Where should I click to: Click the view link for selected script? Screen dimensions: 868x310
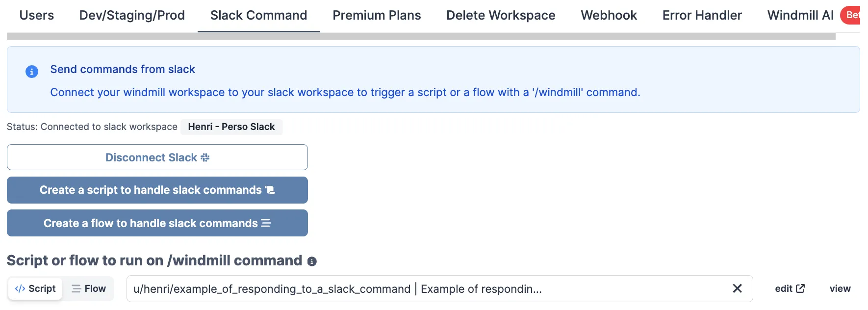tap(840, 288)
